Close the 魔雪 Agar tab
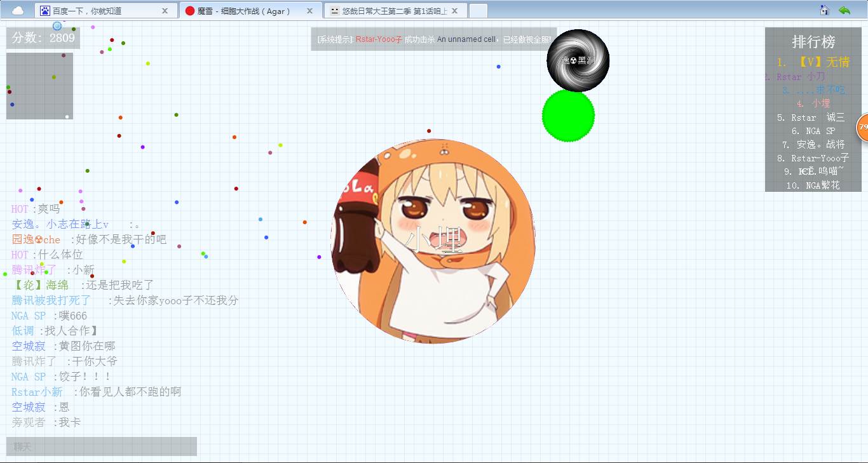The height and width of the screenshot is (463, 868). [309, 11]
